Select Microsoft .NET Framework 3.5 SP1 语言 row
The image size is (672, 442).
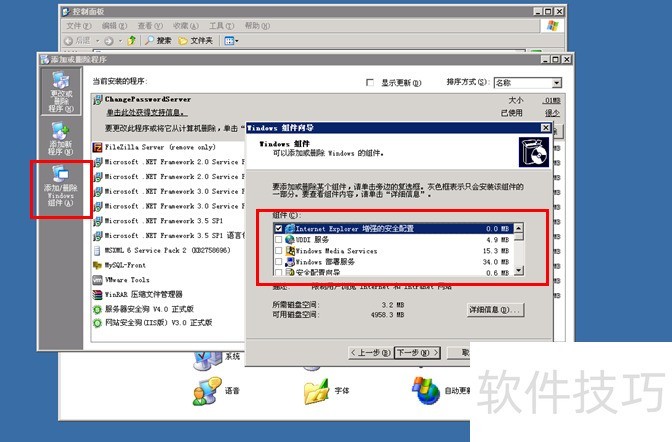tap(168, 236)
